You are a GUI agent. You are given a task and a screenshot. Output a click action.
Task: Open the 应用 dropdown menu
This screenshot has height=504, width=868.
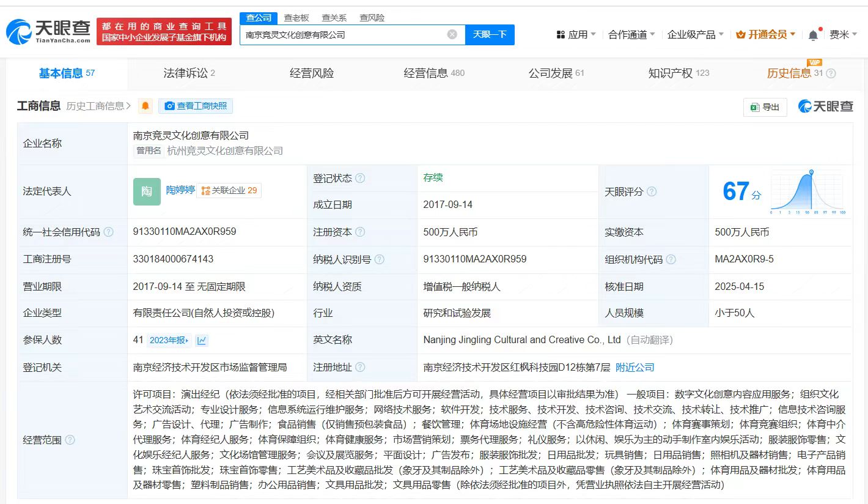(x=576, y=35)
